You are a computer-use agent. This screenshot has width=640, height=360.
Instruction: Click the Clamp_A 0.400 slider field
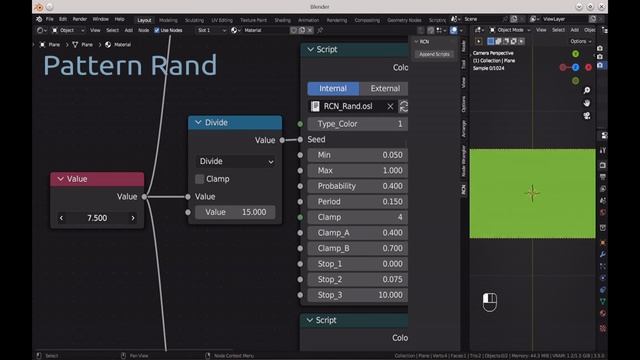[x=358, y=233]
